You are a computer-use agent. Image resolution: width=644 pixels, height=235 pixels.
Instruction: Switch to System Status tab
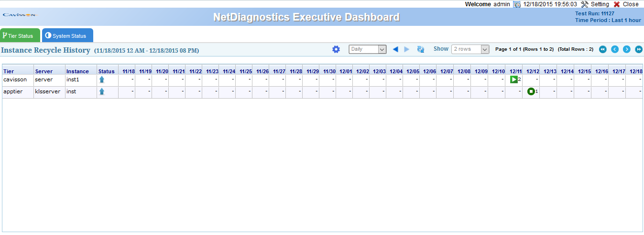[67, 35]
